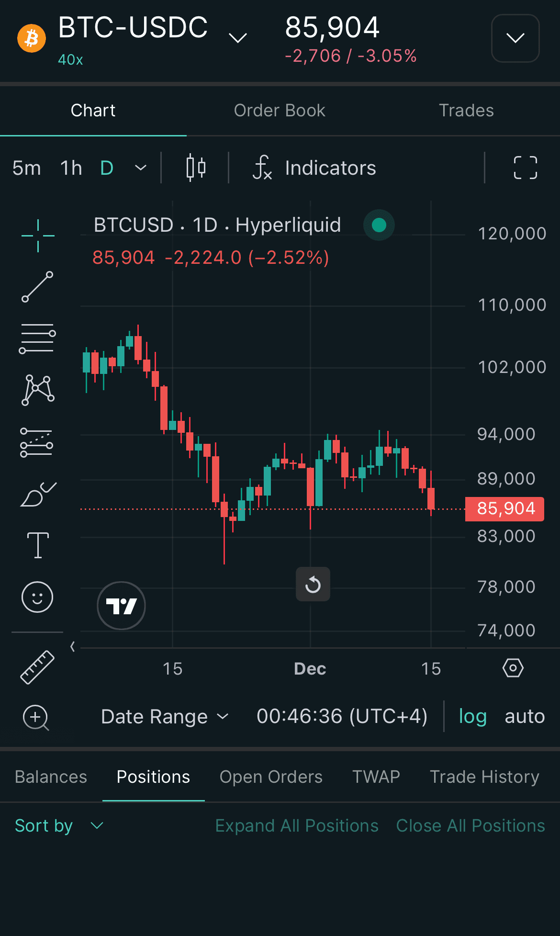The height and width of the screenshot is (936, 560).
Task: Open BTC-USDC market pair dropdown
Action: 238,37
